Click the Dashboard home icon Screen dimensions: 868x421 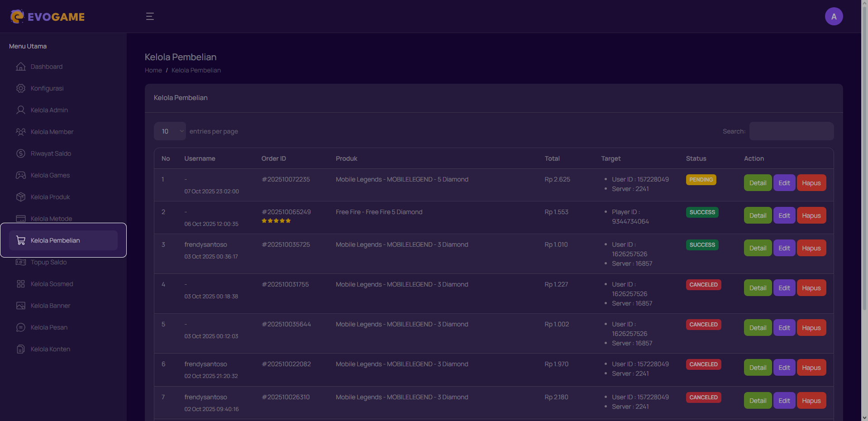click(21, 67)
